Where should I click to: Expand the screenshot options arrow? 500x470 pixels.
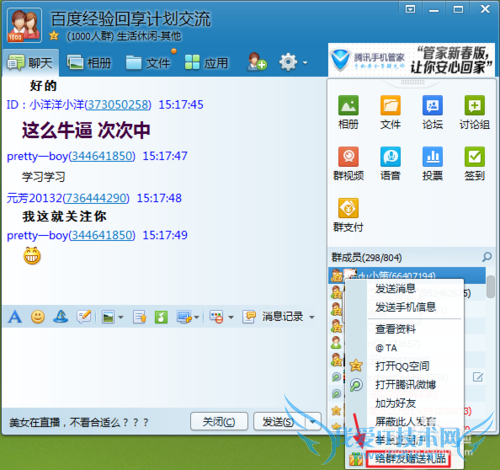196,317
